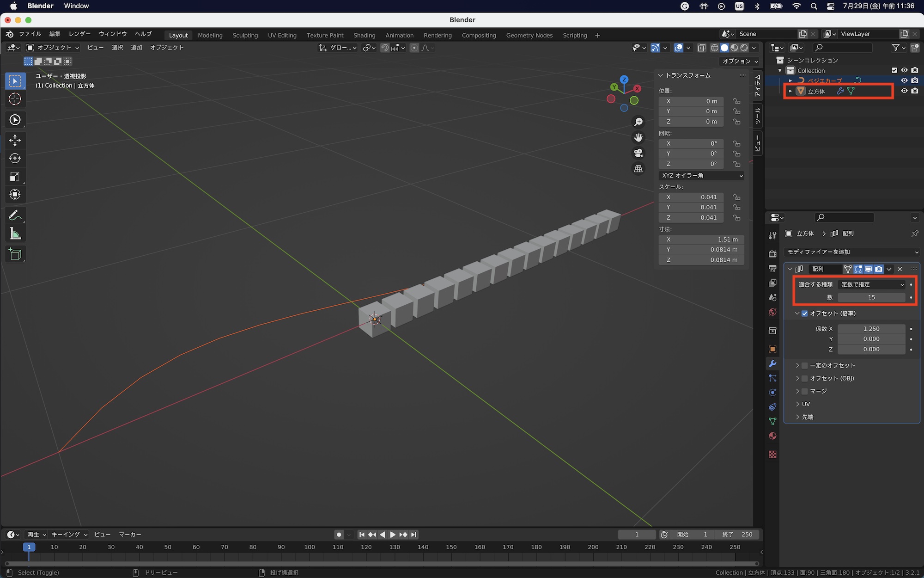Select the Move tool in toolbar
Viewport: 924px width, 578px height.
point(15,140)
